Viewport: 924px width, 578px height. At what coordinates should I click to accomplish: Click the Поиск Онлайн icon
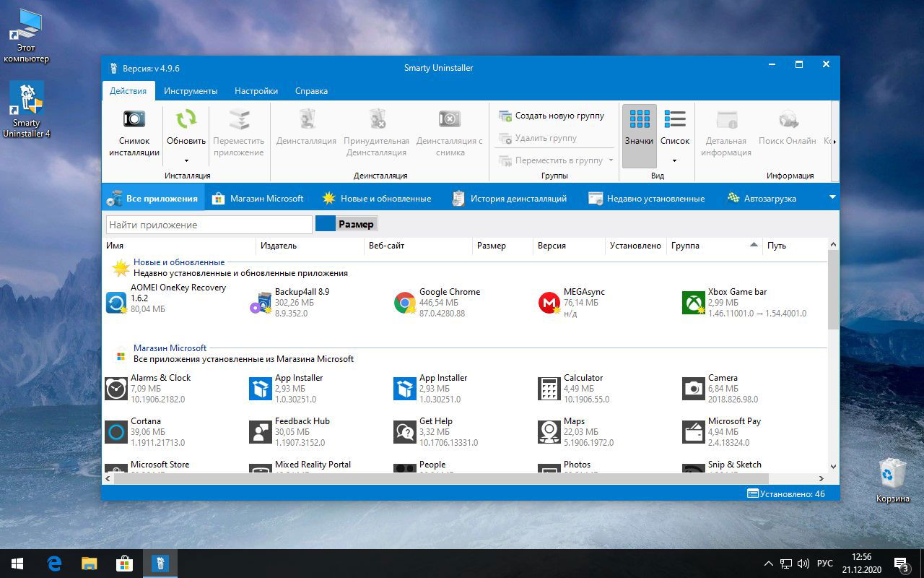click(788, 119)
